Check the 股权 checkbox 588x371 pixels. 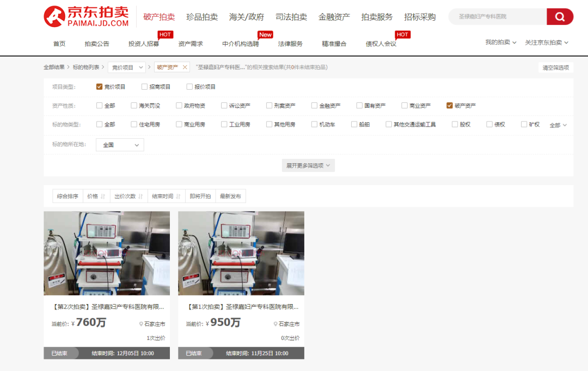(455, 125)
